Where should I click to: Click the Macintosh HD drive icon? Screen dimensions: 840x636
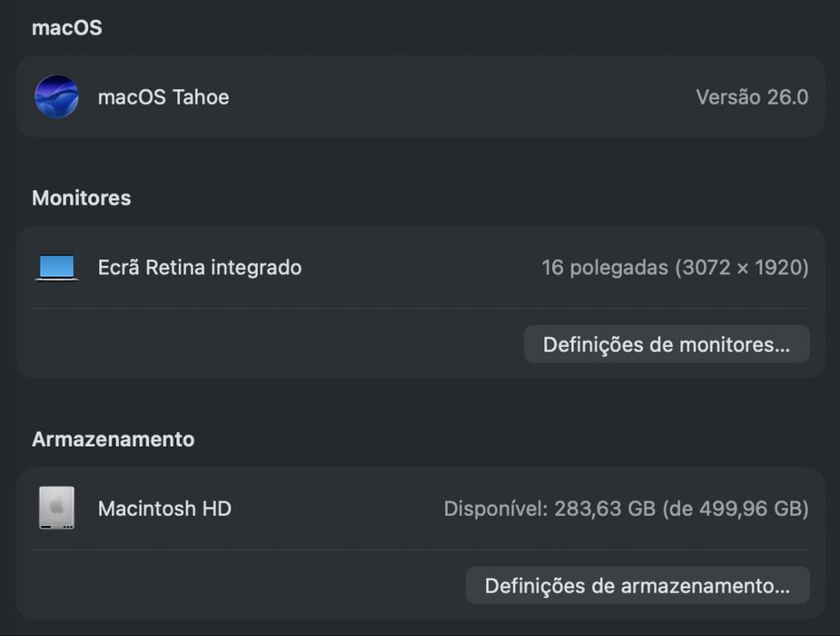click(56, 508)
